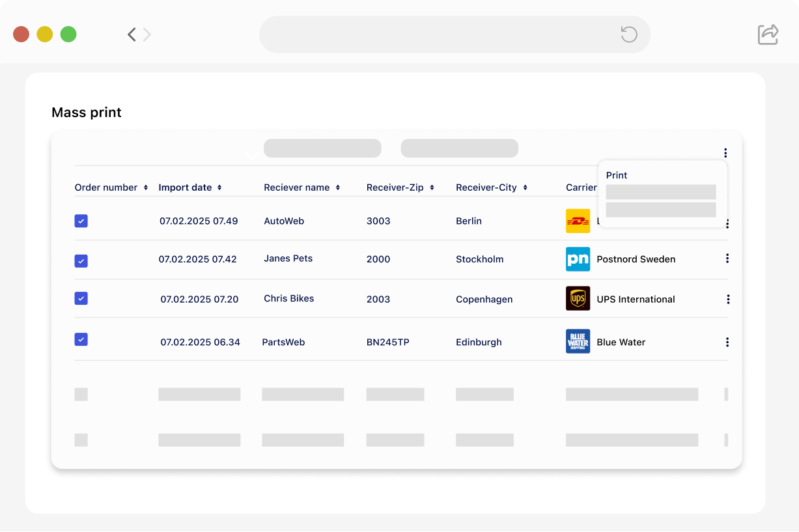This screenshot has width=799, height=532.
Task: Click the browser reload icon
Action: click(x=628, y=35)
